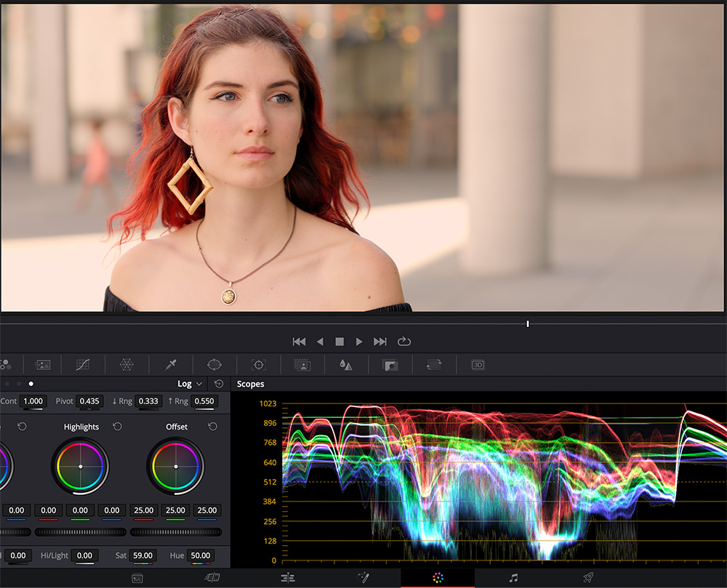This screenshot has height=588, width=727.
Task: Switch to the Deliver page
Action: (x=588, y=578)
